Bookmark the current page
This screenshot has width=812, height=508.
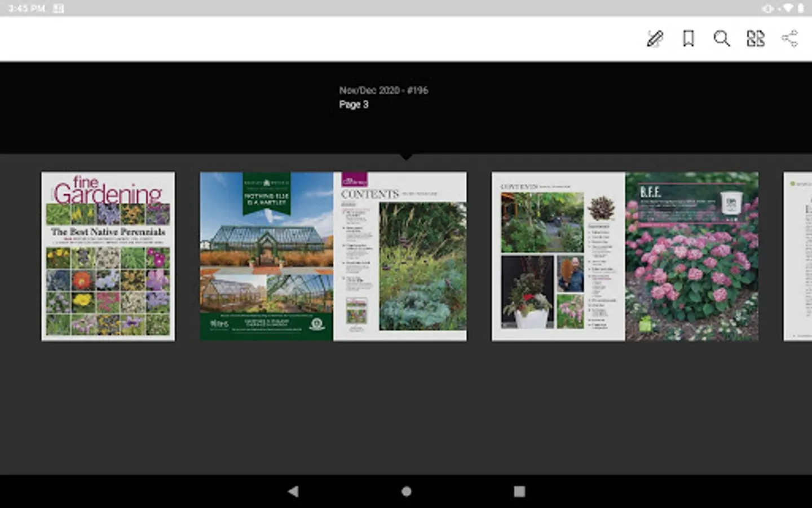click(688, 38)
